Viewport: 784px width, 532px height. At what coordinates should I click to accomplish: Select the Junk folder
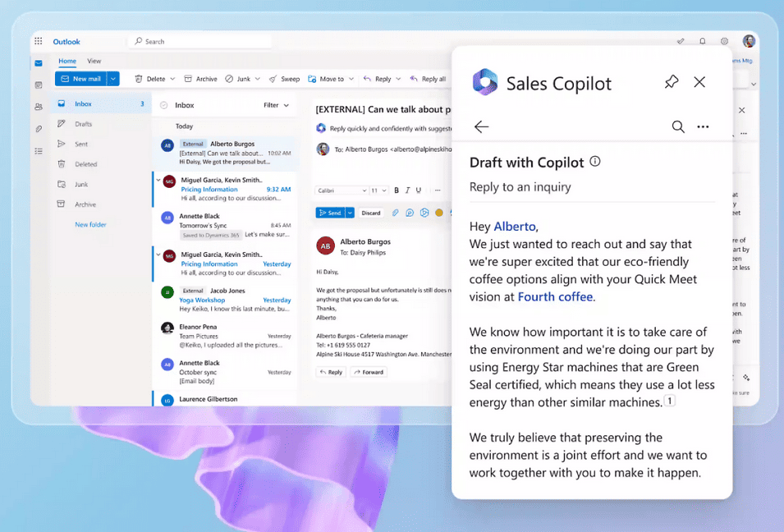coord(102,185)
